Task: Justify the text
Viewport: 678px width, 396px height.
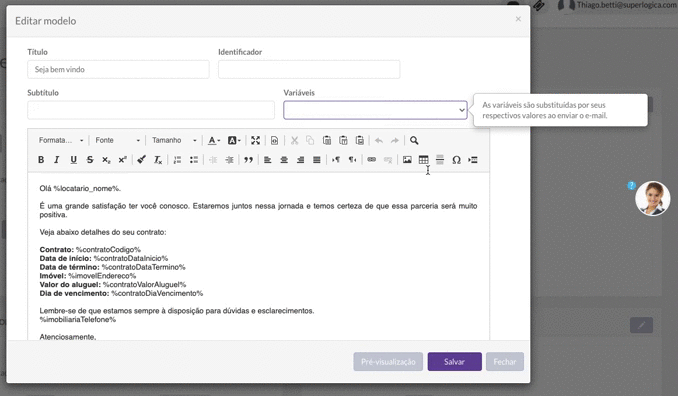Action: [317, 160]
